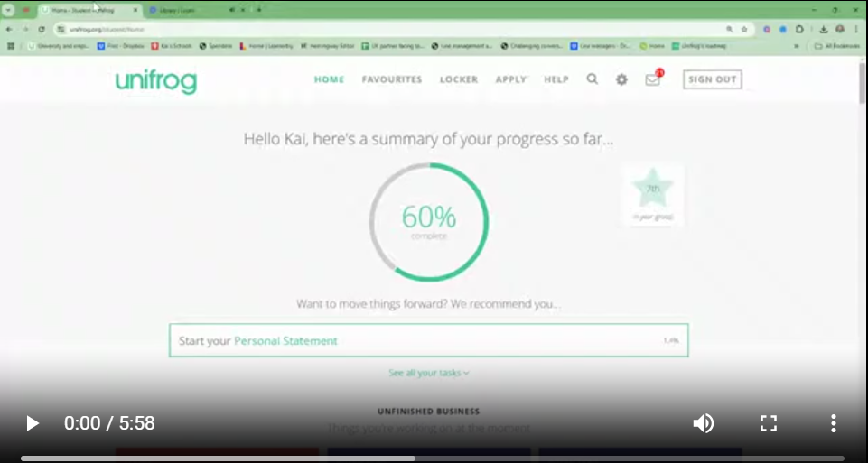The height and width of the screenshot is (463, 868).
Task: Close the Home - Student unifrog tab
Action: [x=135, y=10]
